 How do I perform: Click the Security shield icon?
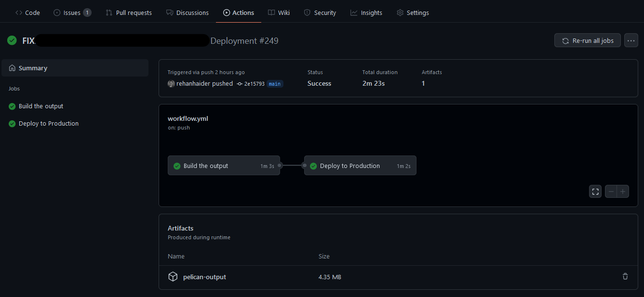pos(307,13)
